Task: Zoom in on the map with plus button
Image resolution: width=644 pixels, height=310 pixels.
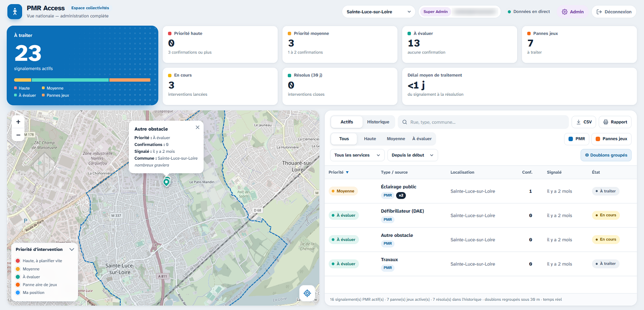Action: point(18,122)
